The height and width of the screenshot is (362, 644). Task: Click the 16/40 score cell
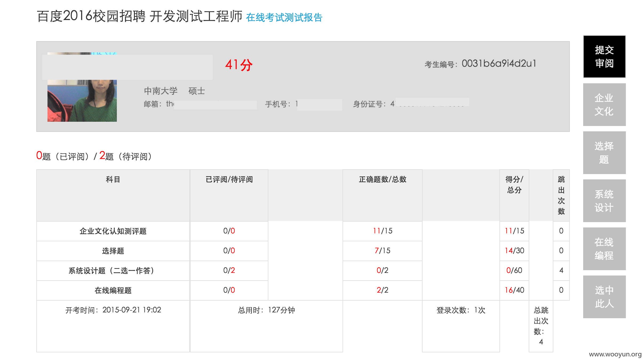coord(514,290)
